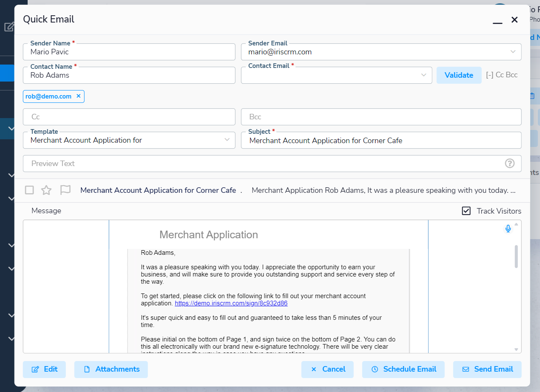Remove rob@demo.com recipient tag

[78, 96]
